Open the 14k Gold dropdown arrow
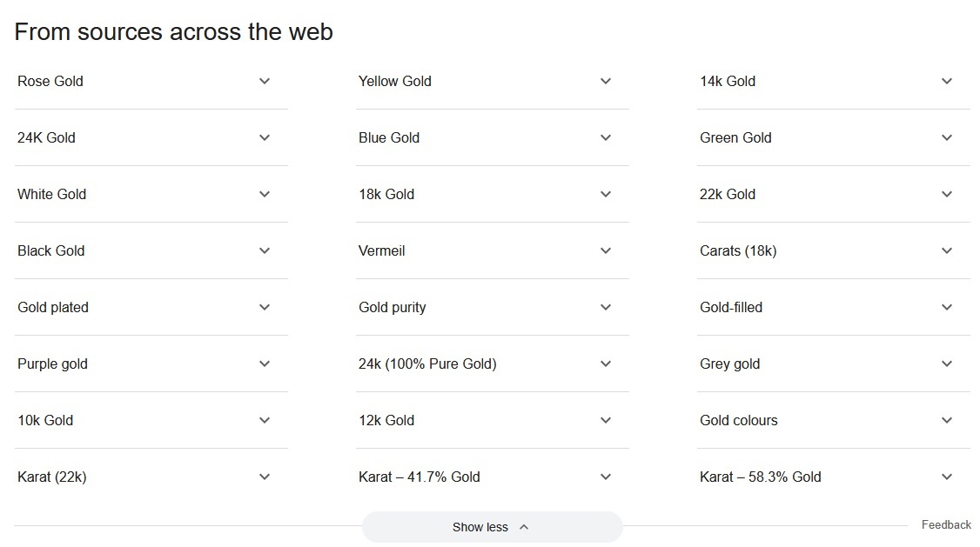980x547 pixels. tap(947, 81)
